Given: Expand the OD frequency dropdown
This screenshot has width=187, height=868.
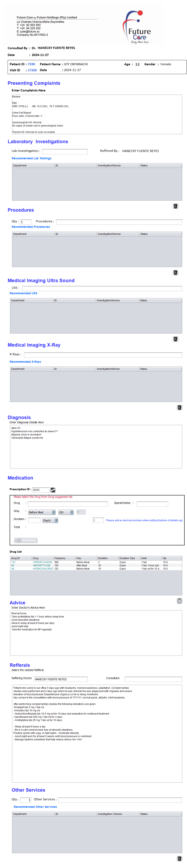Looking at the screenshot, I should (x=66, y=512).
